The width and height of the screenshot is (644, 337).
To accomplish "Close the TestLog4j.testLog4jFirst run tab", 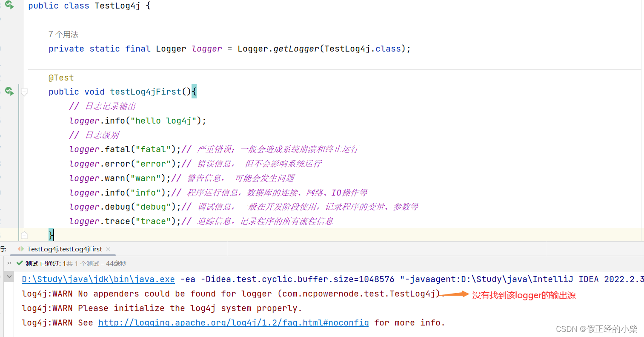I will (108, 249).
